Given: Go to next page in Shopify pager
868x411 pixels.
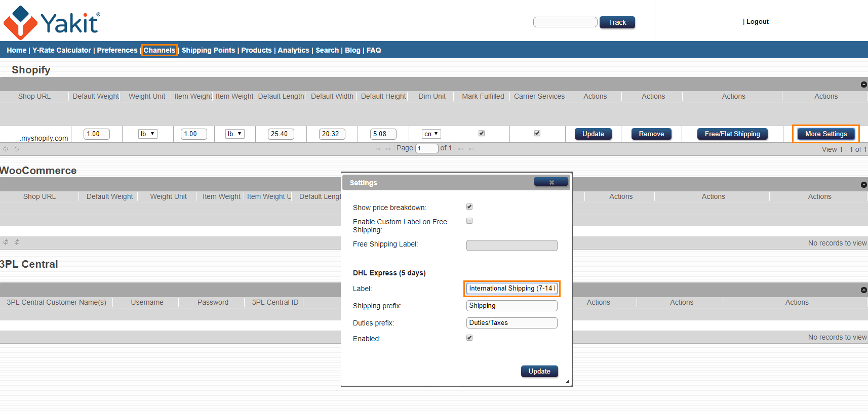Looking at the screenshot, I should point(461,149).
